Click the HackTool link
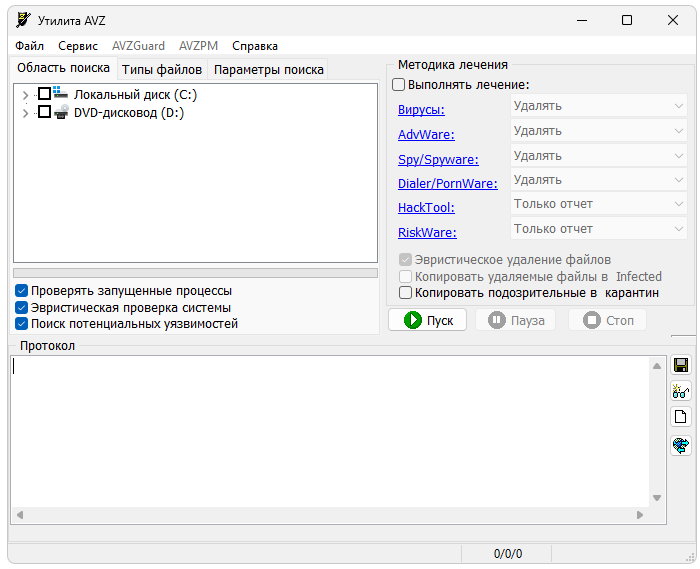 coord(426,208)
